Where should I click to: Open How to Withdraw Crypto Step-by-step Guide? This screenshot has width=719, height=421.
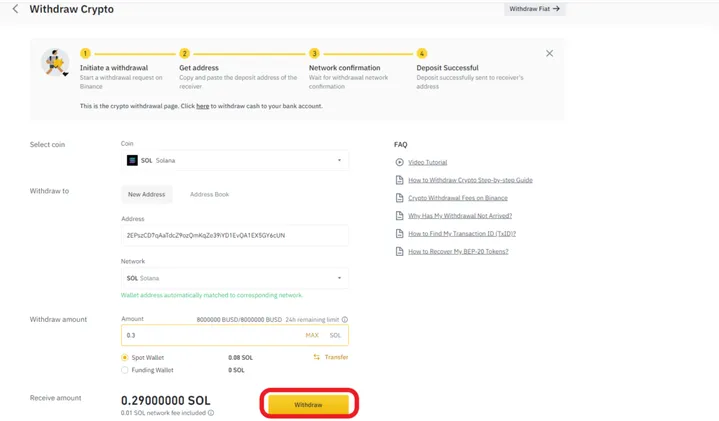(470, 180)
